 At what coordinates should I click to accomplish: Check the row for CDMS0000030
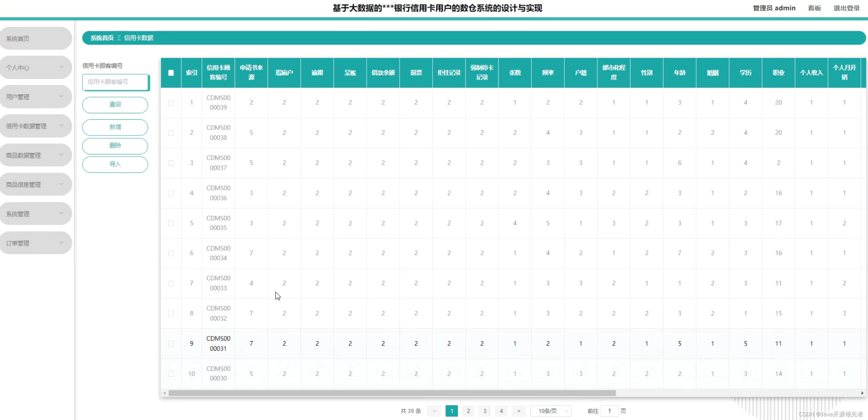(x=171, y=374)
